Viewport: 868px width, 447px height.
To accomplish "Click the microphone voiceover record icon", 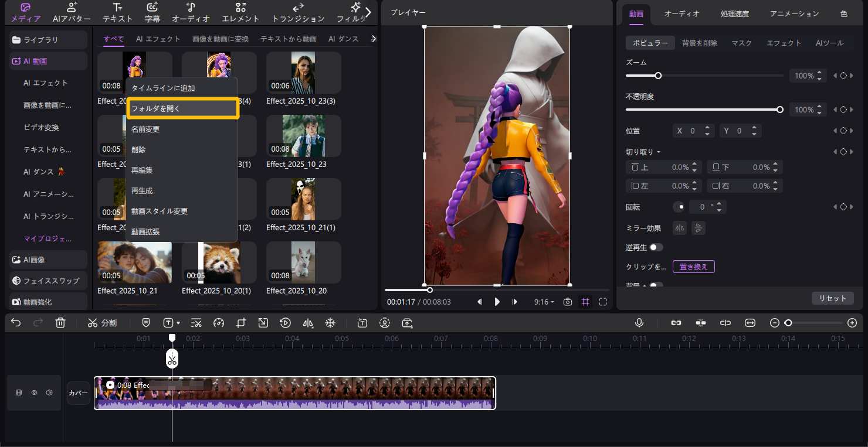I will (639, 323).
